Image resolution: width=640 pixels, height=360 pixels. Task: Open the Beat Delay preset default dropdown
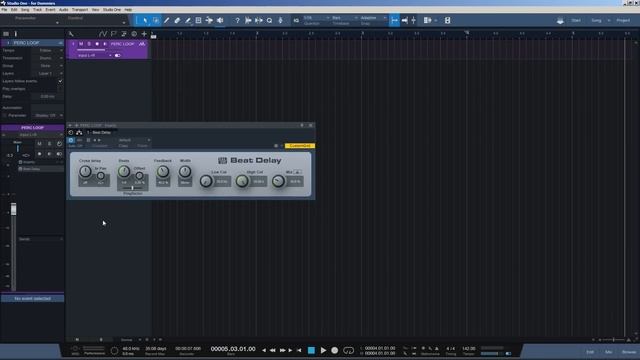(133, 140)
